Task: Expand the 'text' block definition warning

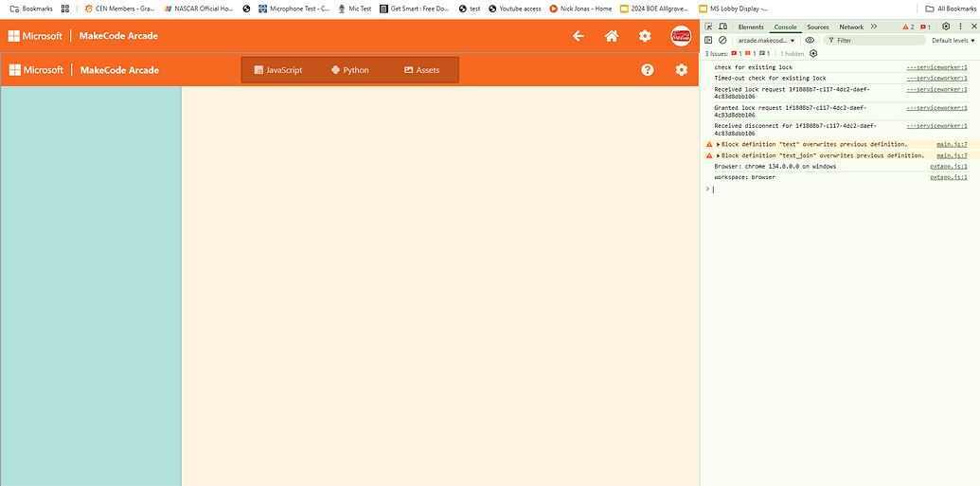Action: [718, 145]
